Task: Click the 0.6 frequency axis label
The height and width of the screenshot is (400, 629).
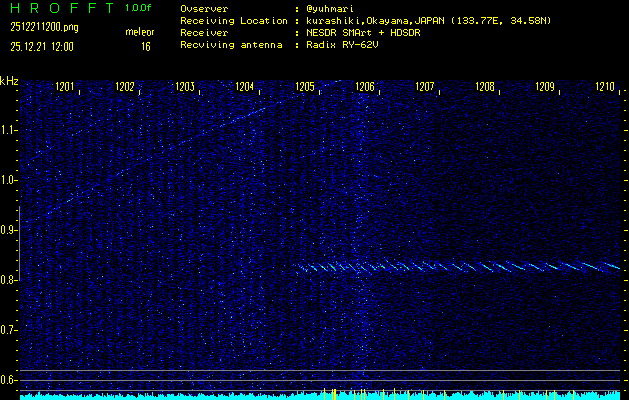Action: tap(9, 379)
